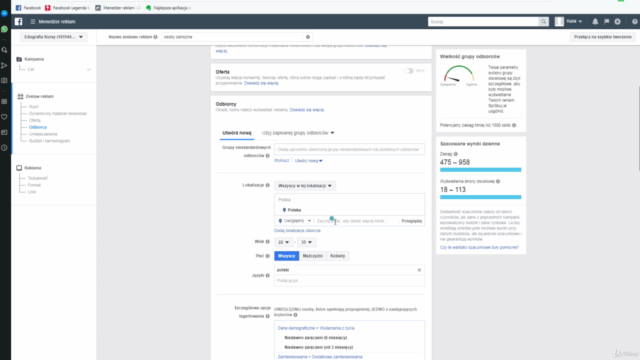The width and height of the screenshot is (640, 360).
Task: Click info icon next to Języki label
Action: coord(268,276)
